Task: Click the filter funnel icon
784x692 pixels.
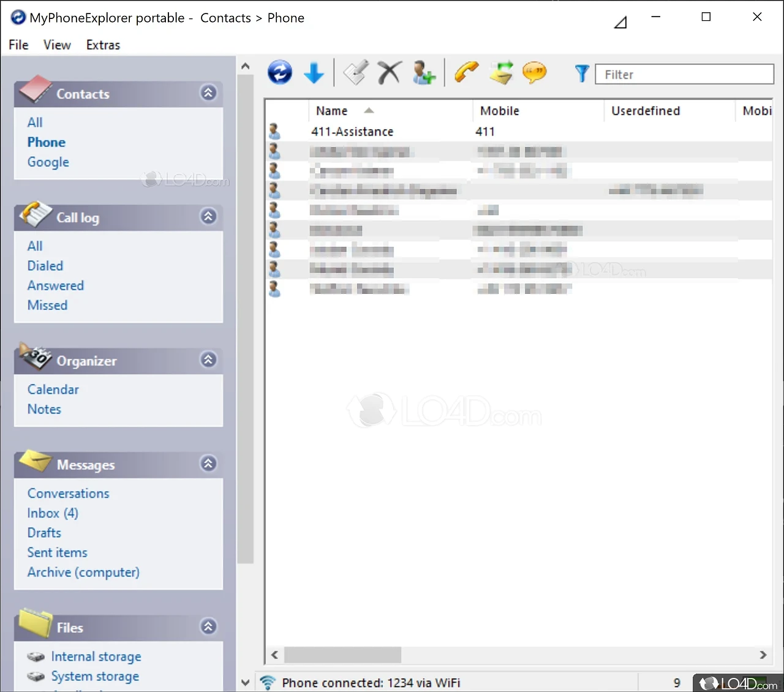Action: (581, 73)
